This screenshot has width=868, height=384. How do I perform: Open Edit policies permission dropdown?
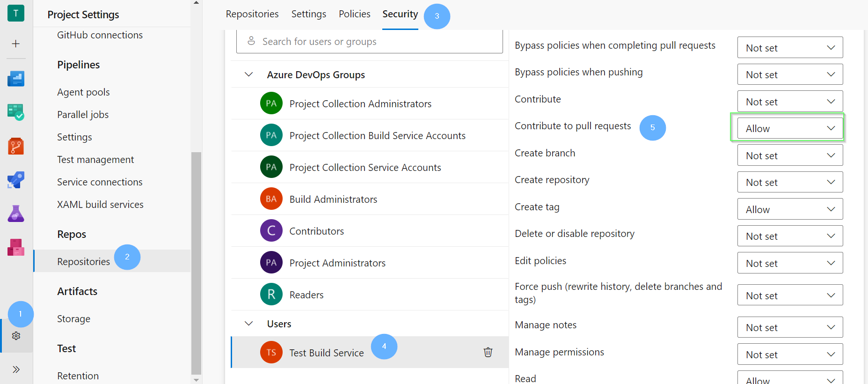tap(790, 263)
